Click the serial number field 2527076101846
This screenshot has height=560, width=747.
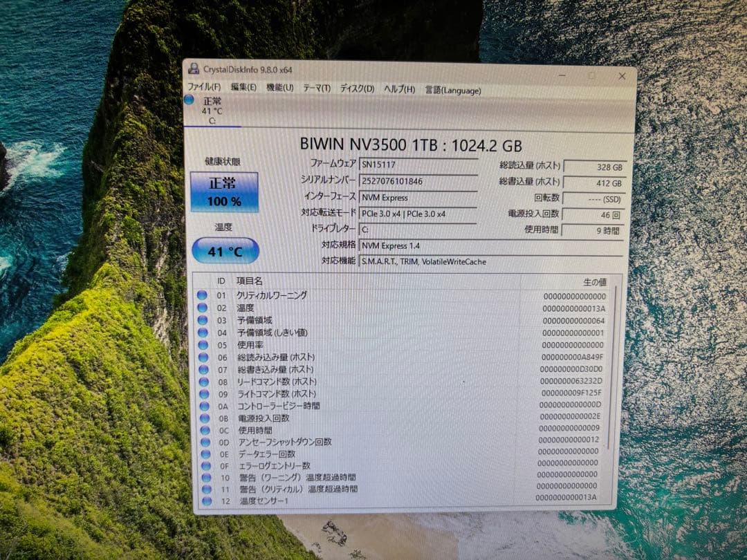pyautogui.click(x=418, y=181)
